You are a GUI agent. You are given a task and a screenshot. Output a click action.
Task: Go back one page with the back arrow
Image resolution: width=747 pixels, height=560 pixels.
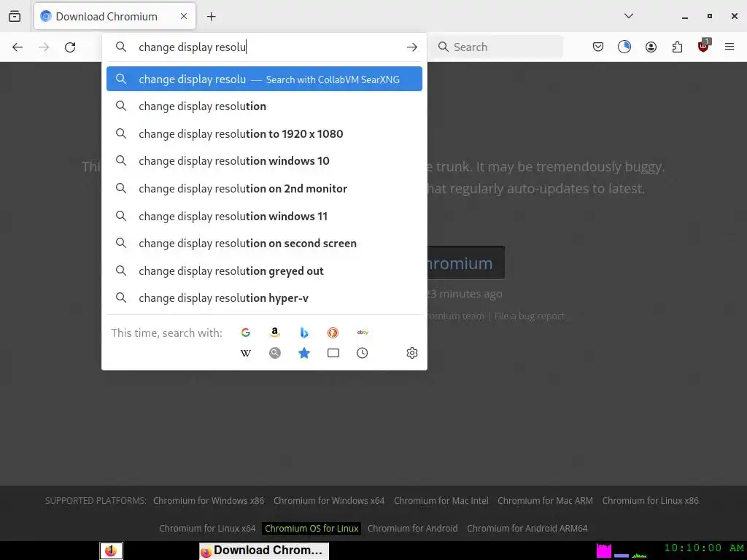point(18,47)
